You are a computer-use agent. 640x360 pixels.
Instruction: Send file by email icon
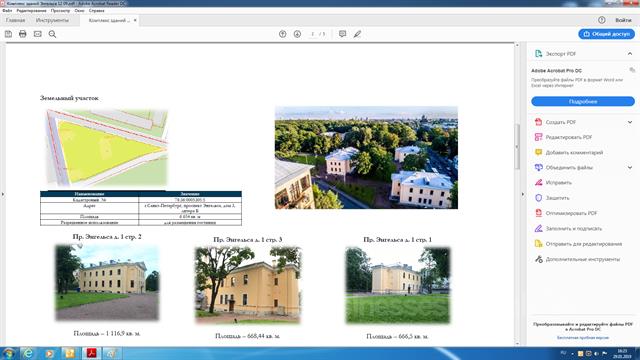pos(38,34)
